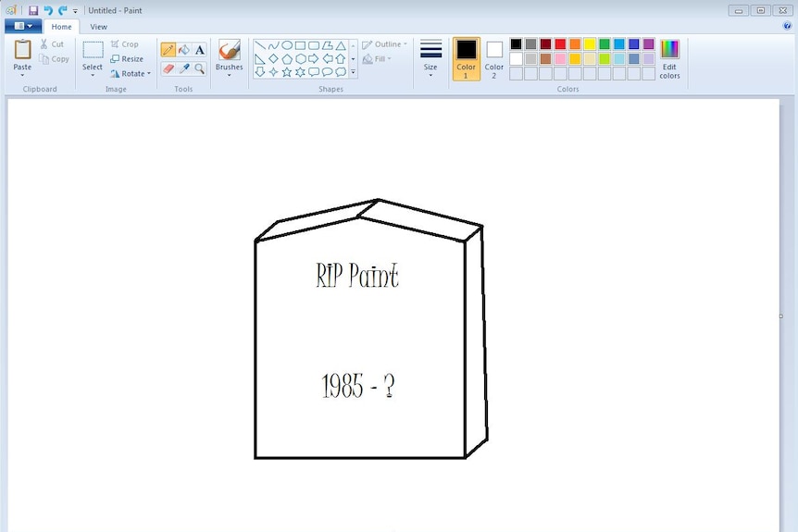Click the rectangular selection tool icon
The height and width of the screenshot is (532, 798).
(93, 50)
